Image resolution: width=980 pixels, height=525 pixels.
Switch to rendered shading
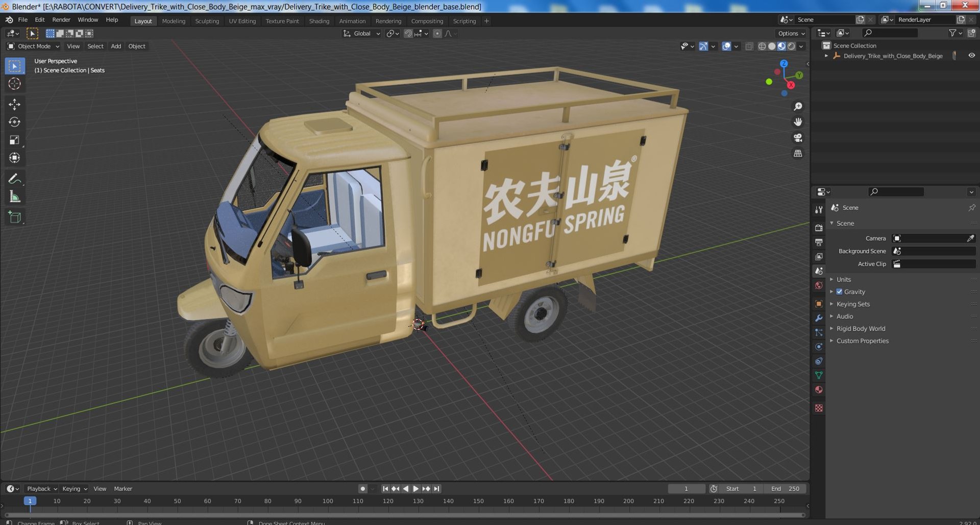(x=791, y=46)
